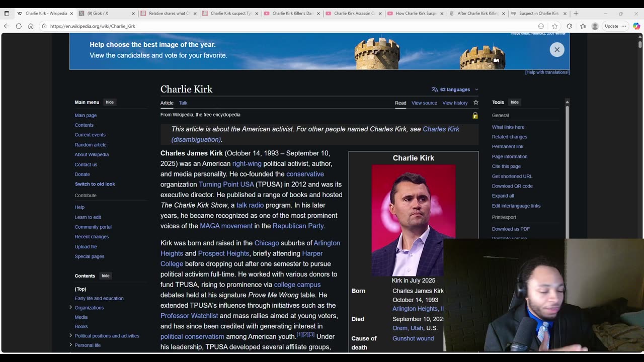
Task: Click the Update button in browser toolbar
Action: (x=611, y=26)
